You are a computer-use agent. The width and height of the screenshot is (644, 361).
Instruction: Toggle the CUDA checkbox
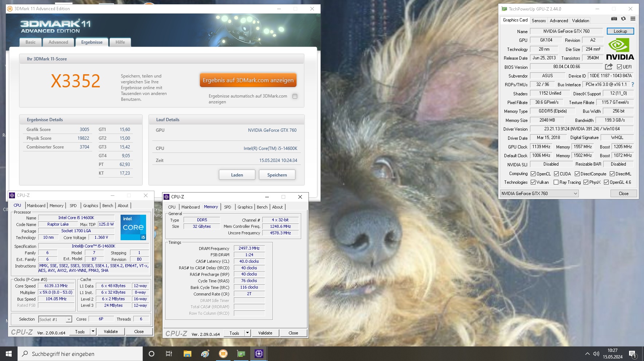(557, 174)
